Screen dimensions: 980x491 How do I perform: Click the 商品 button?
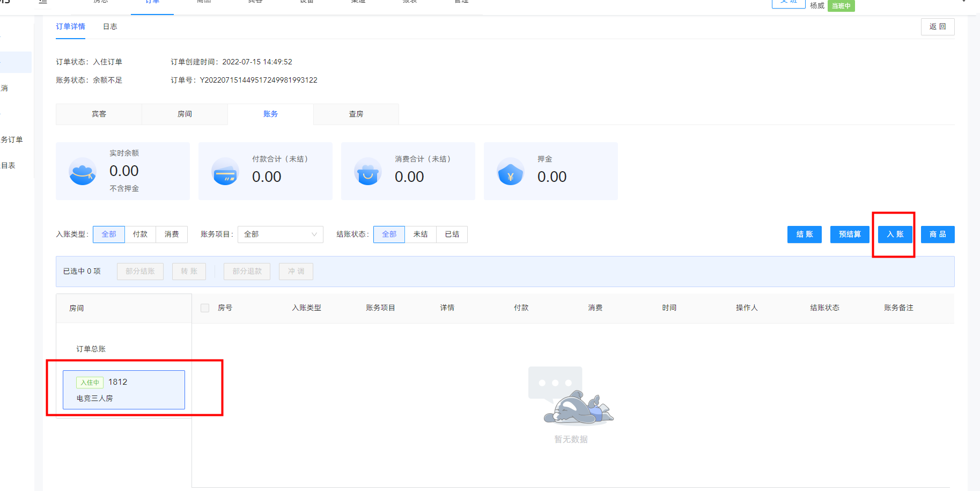pos(938,234)
